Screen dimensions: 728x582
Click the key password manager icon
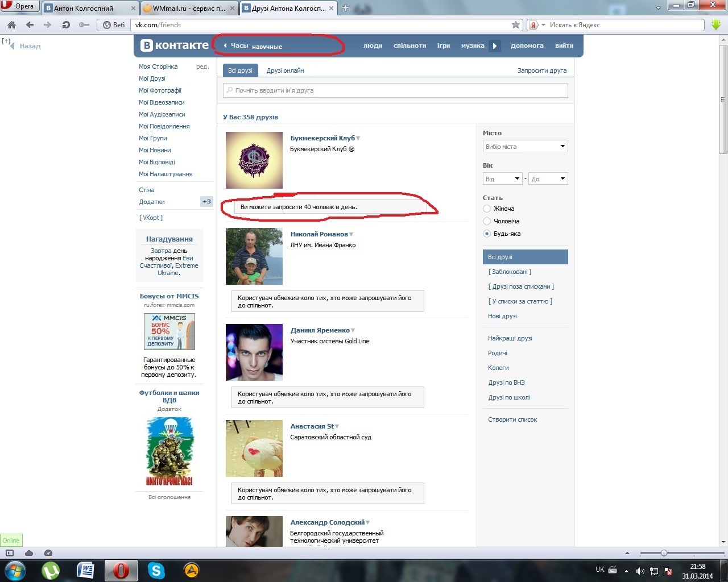coord(84,25)
